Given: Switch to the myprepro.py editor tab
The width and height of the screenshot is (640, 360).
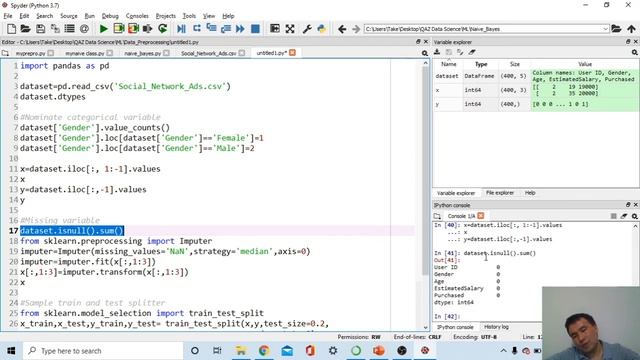Looking at the screenshot, I should point(30,53).
